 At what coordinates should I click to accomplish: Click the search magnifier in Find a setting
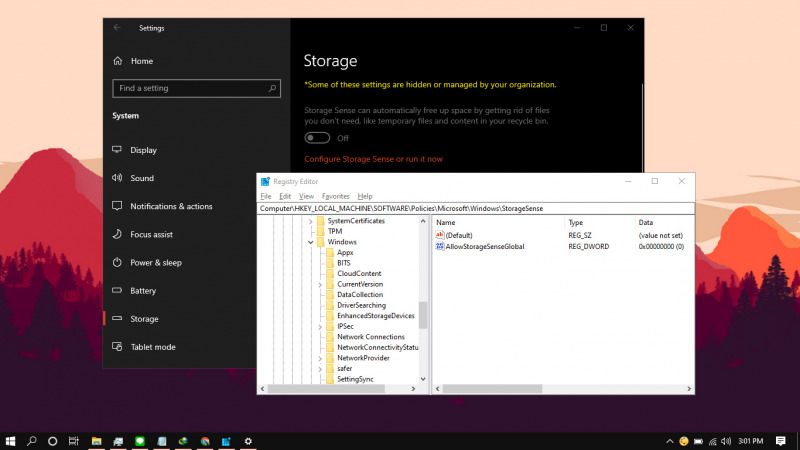pyautogui.click(x=272, y=88)
